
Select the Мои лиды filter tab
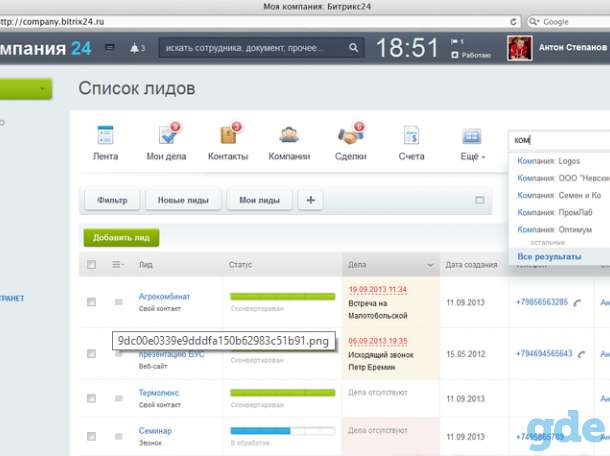[x=259, y=200]
